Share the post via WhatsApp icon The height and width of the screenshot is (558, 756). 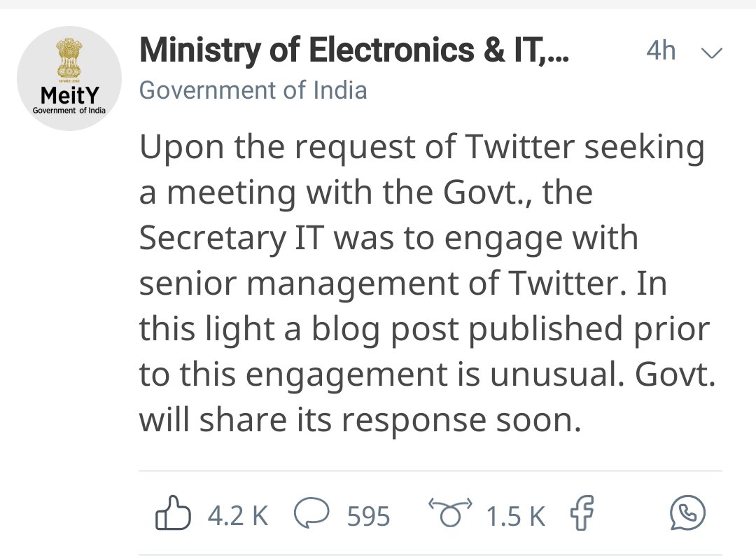coord(687,512)
